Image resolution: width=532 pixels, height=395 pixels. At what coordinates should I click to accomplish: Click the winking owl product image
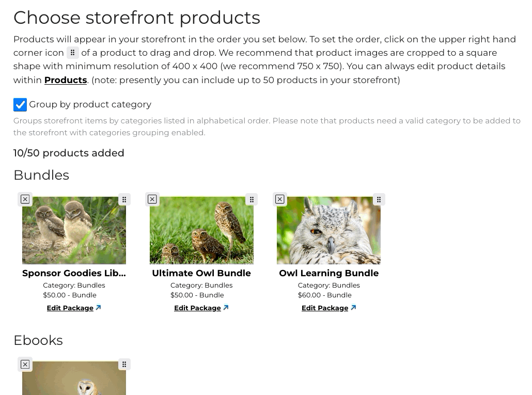pos(328,231)
